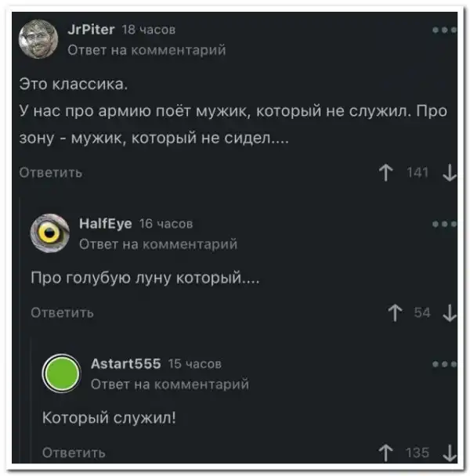
Task: Click Ответить under HalfEye's comment
Action: (63, 312)
